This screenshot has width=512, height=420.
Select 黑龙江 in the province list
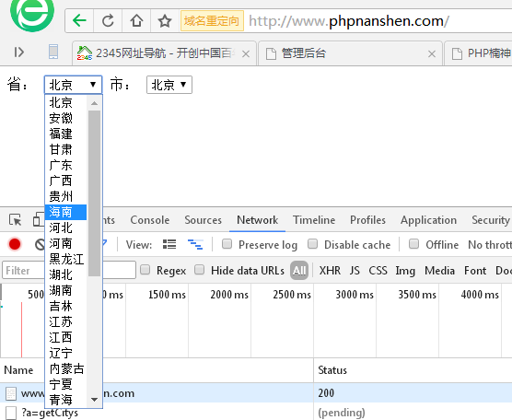pyautogui.click(x=66, y=260)
